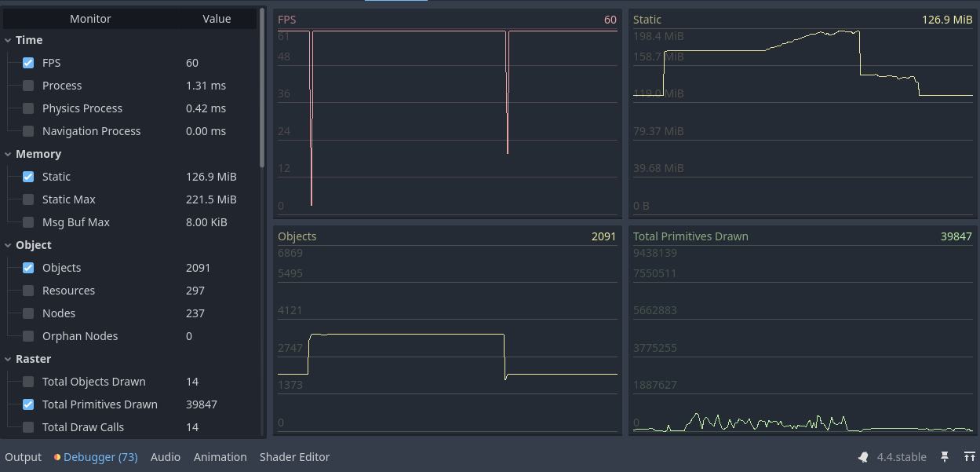The image size is (980, 472).
Task: Check the Total Draw Calls monitor
Action: [28, 427]
